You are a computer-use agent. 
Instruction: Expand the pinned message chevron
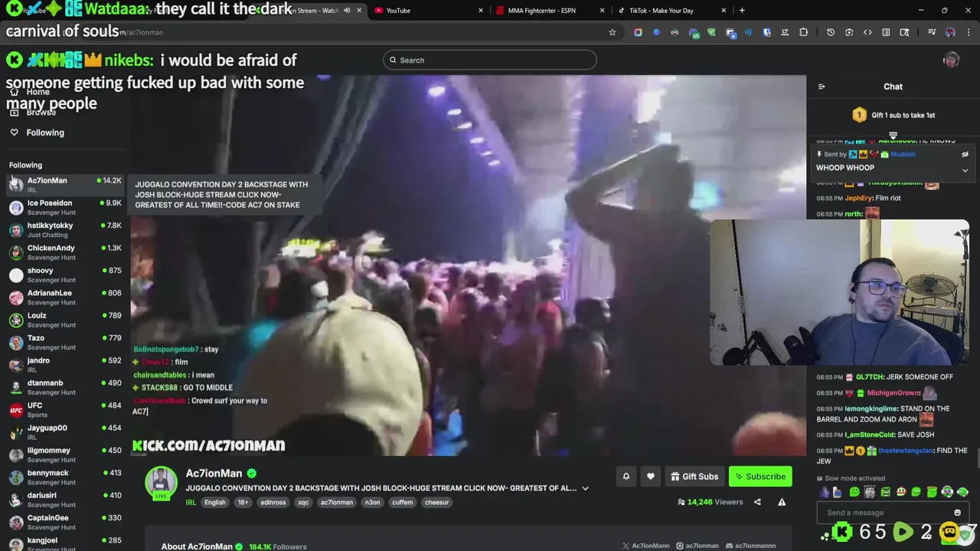pos(965,171)
